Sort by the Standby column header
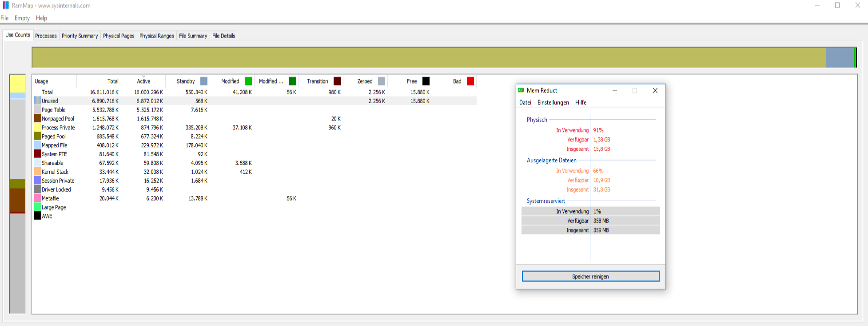 [186, 81]
